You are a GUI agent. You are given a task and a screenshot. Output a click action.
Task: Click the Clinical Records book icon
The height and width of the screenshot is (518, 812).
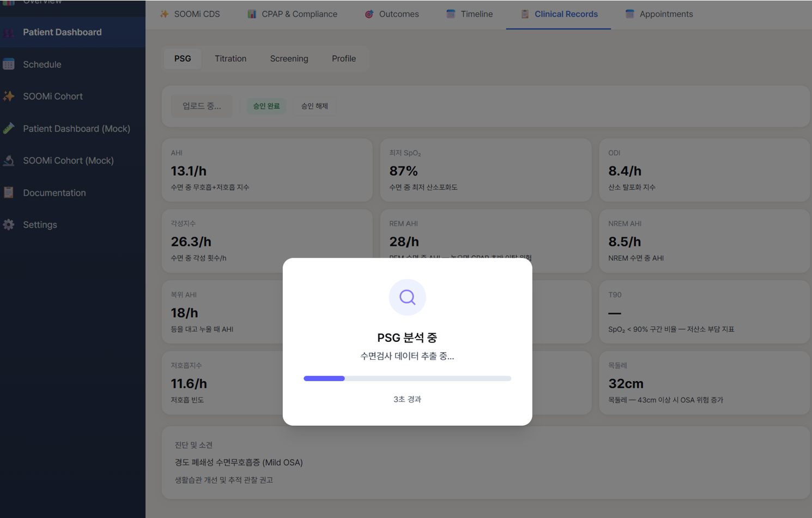pyautogui.click(x=524, y=14)
